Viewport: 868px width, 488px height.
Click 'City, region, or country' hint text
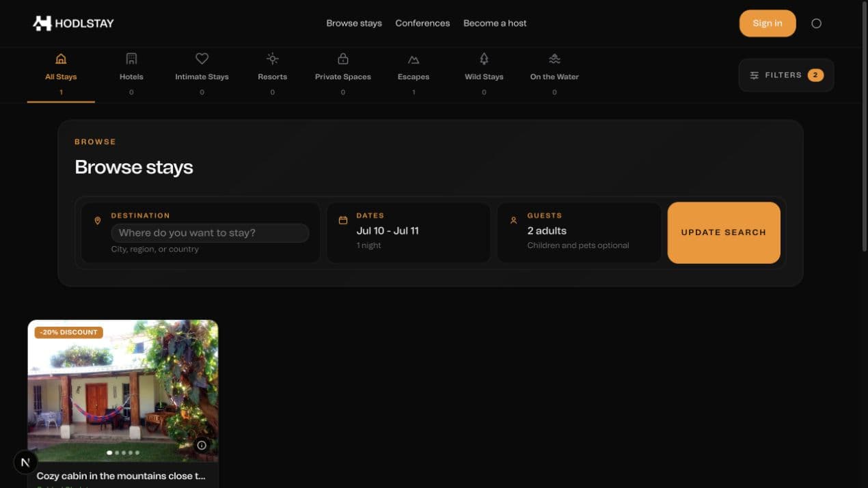(155, 249)
